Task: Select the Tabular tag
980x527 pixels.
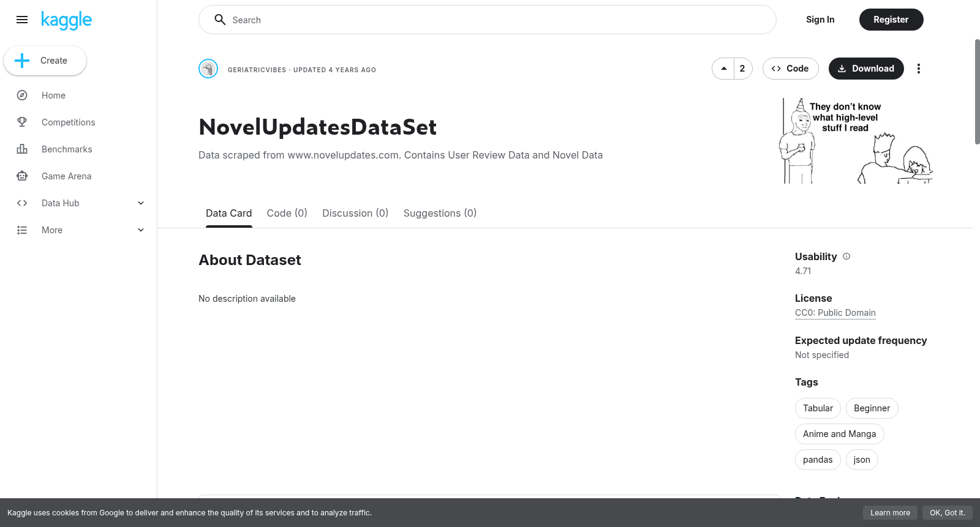Action: pyautogui.click(x=818, y=408)
